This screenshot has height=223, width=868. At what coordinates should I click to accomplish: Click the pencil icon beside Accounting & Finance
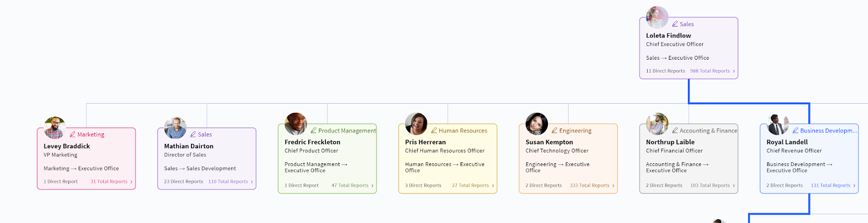(675, 131)
